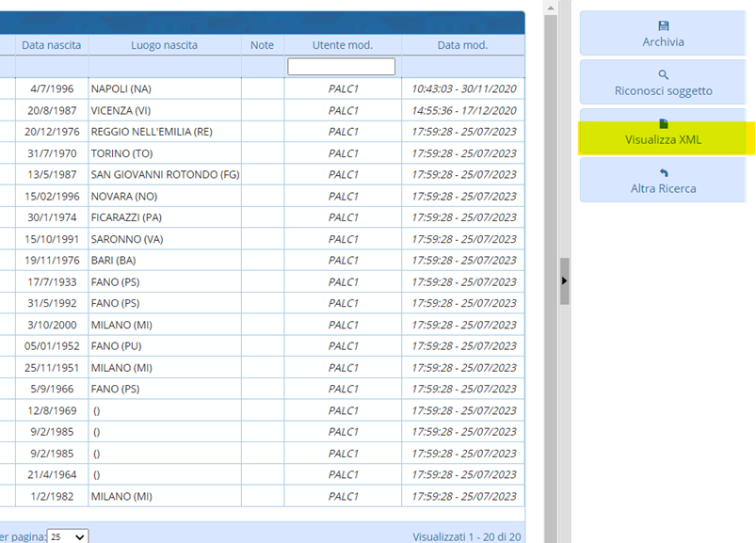Click birth date 1/2/1982
The width and height of the screenshot is (756, 543).
tap(52, 496)
